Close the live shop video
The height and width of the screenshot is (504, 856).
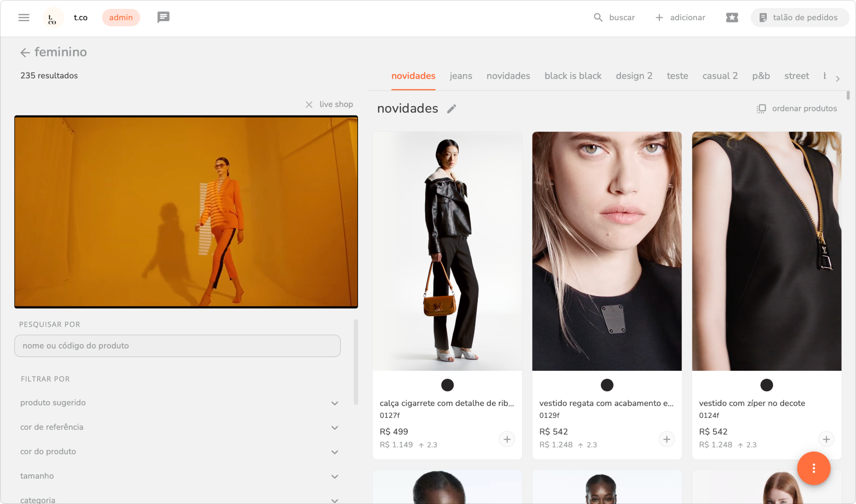tap(309, 104)
